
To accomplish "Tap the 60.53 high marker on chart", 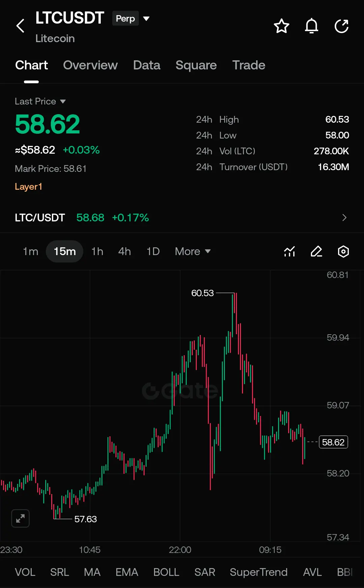I will (203, 293).
